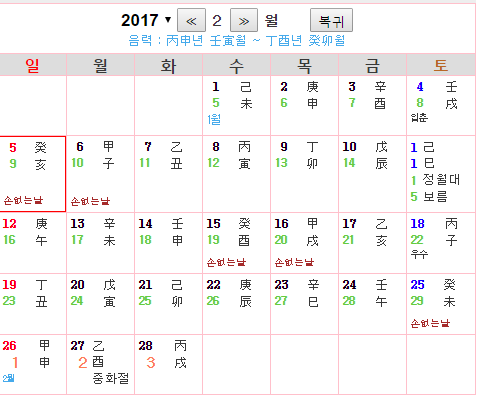Select February 25 date number
Screen dimensions: 480x400
click(x=417, y=285)
